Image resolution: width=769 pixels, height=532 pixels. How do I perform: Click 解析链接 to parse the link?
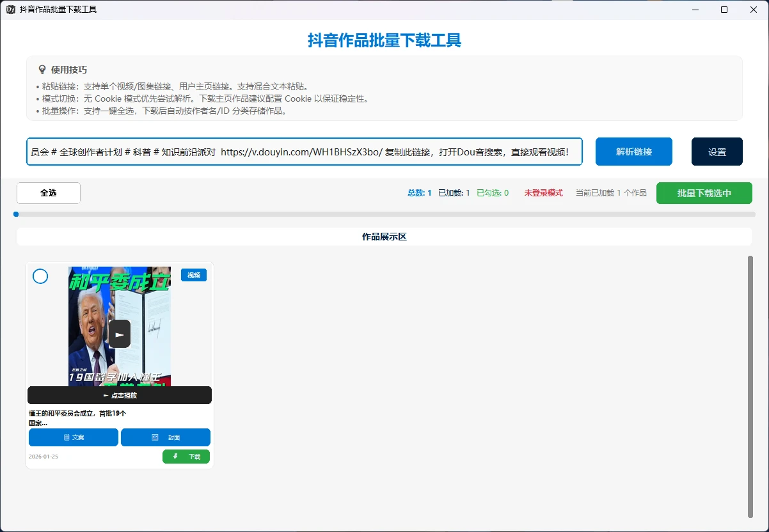click(x=633, y=152)
